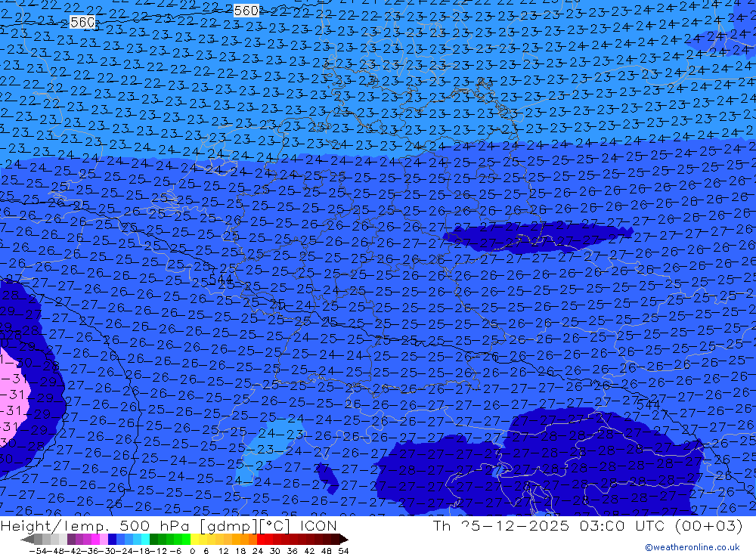The image size is (756, 554).
Task: Select the dark purple -42 legend swatch
Action: click(x=71, y=539)
